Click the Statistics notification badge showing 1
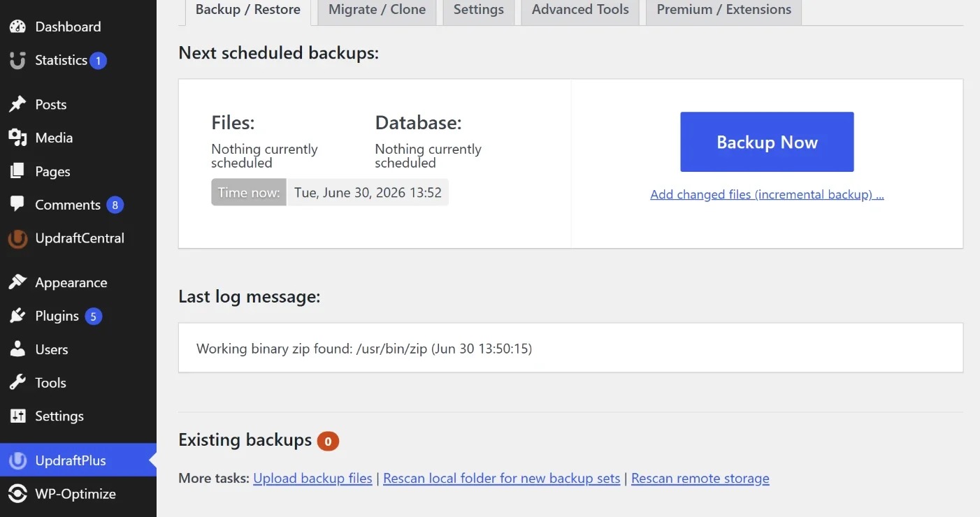This screenshot has width=980, height=517. click(x=98, y=61)
